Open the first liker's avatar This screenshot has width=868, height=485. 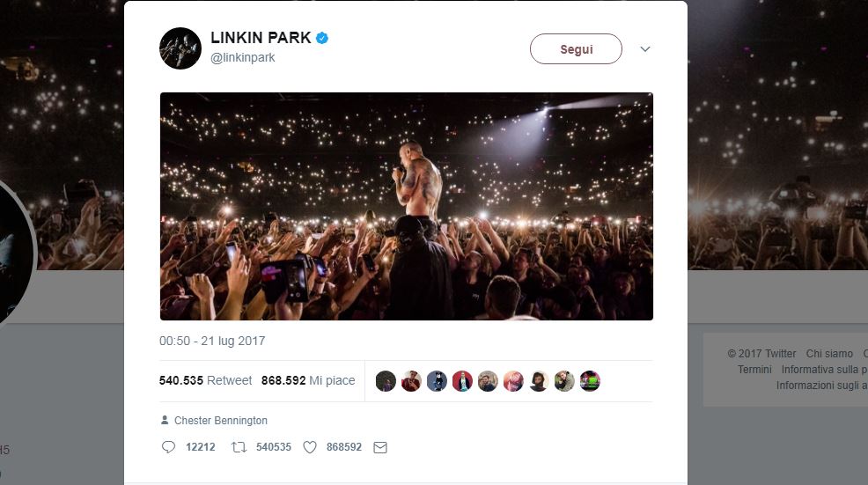(x=386, y=381)
